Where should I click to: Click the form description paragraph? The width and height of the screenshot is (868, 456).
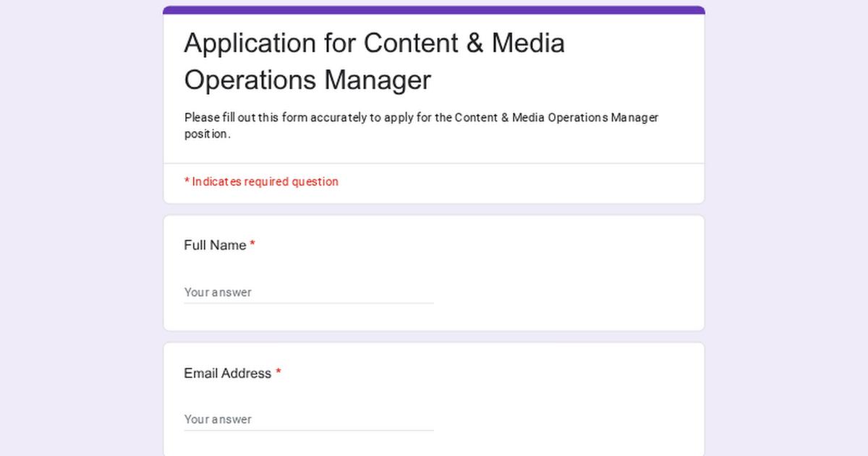click(420, 124)
